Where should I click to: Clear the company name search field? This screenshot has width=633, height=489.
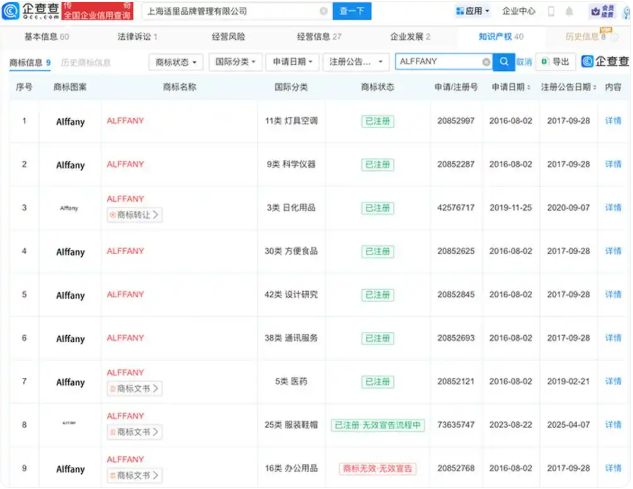[323, 11]
